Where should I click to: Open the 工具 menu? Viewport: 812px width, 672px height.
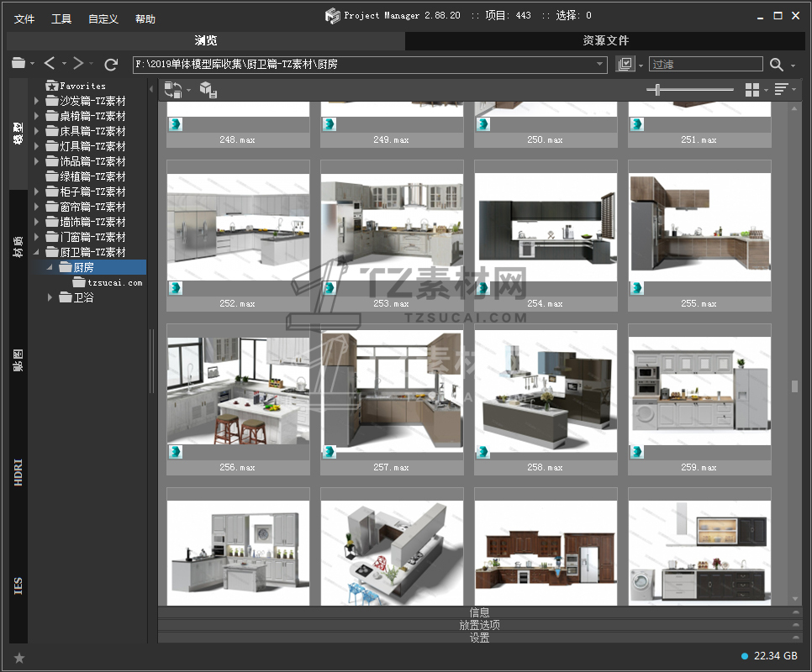61,18
